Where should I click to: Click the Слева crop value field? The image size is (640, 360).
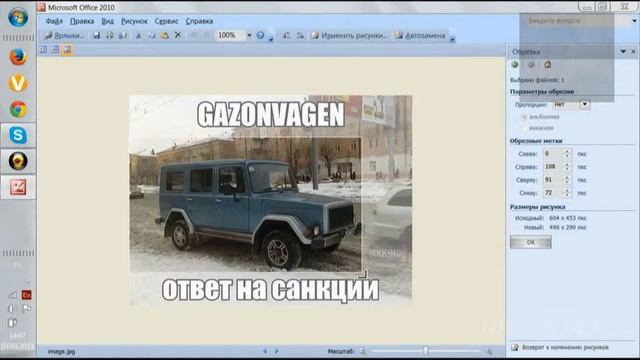[553, 154]
